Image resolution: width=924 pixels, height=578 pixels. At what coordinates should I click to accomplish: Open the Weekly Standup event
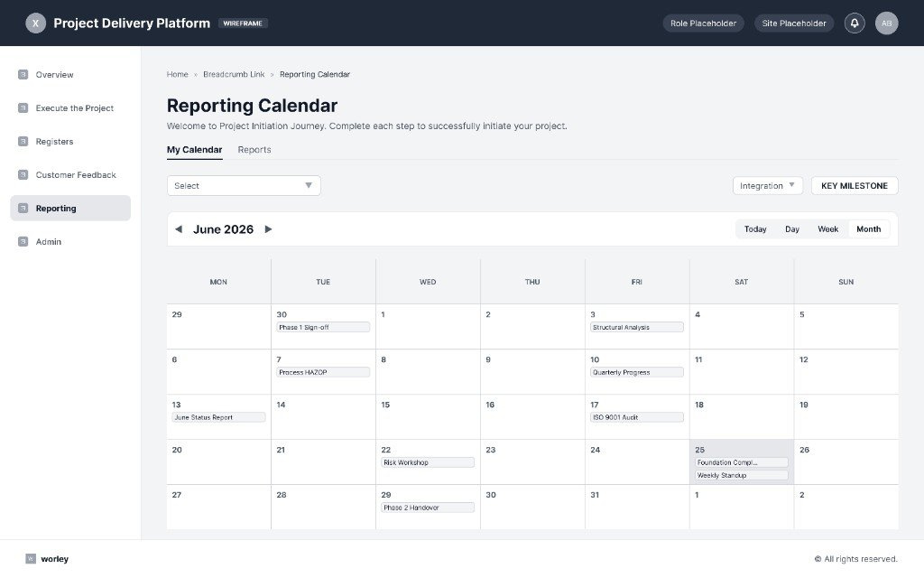[742, 475]
